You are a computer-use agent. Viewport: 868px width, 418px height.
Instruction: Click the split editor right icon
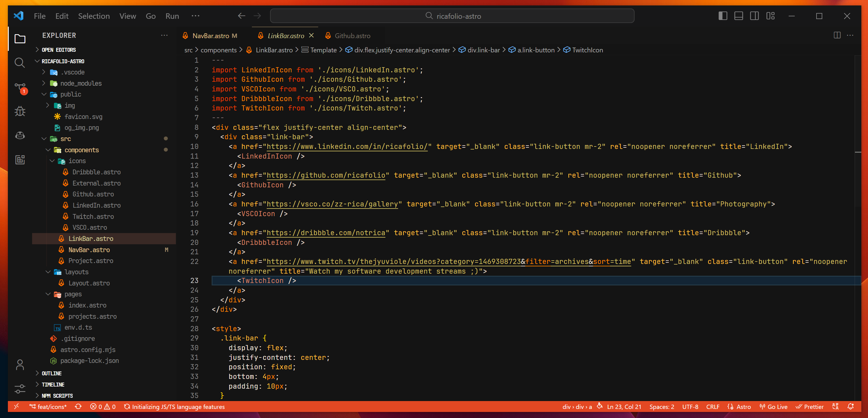[x=837, y=35]
